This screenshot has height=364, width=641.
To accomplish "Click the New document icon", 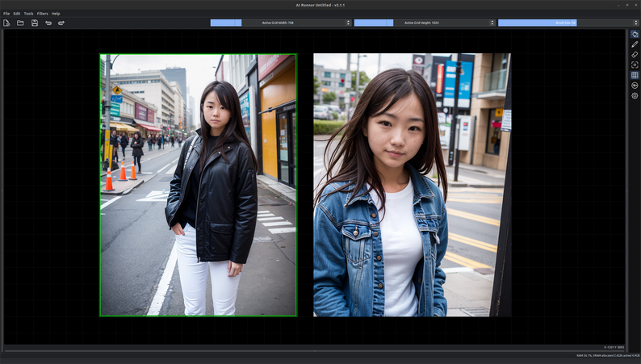I will point(6,23).
